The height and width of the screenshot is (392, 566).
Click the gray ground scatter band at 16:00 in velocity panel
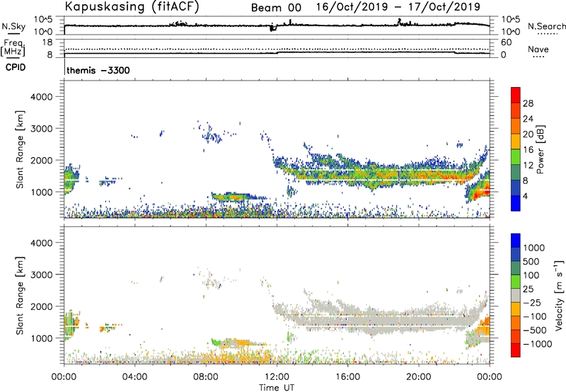[x=347, y=320]
